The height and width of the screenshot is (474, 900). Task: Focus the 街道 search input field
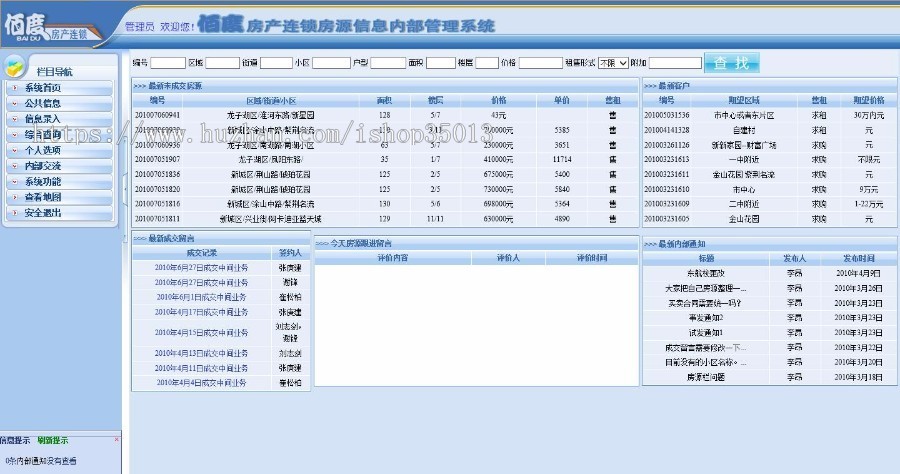(276, 63)
